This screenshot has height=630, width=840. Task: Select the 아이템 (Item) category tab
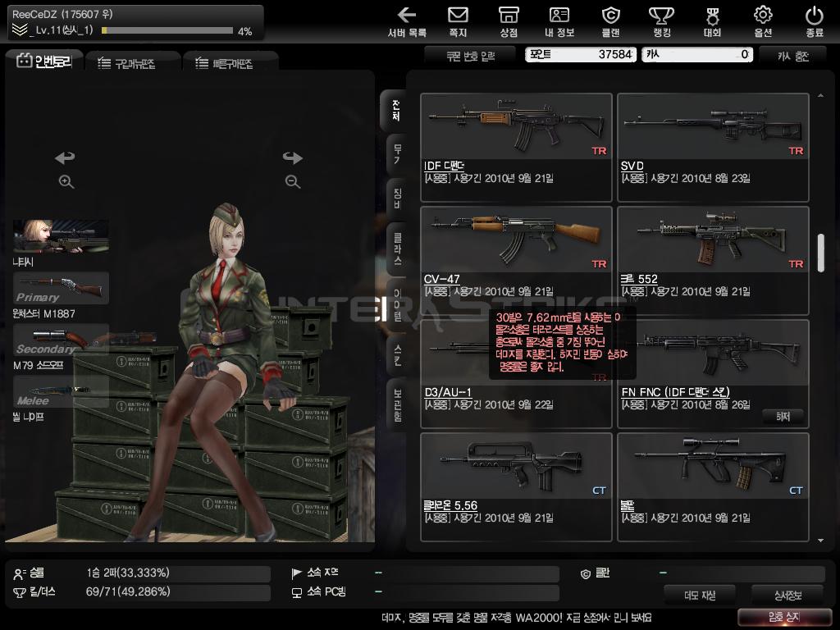396,305
